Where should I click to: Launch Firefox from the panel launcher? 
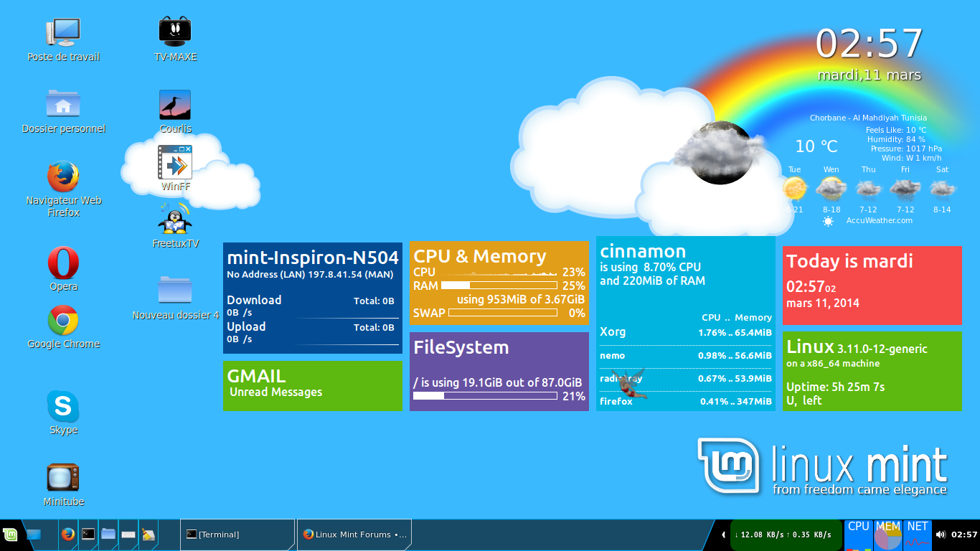click(68, 534)
